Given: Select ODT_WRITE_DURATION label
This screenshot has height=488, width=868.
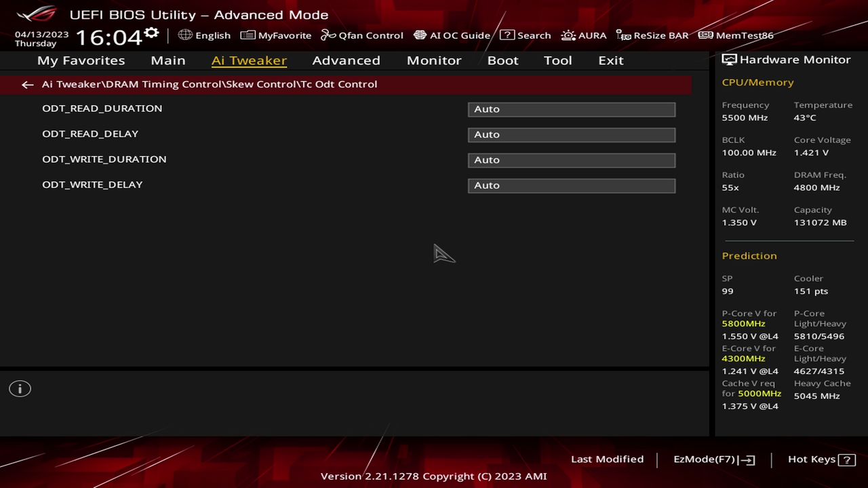Looking at the screenshot, I should pos(104,159).
